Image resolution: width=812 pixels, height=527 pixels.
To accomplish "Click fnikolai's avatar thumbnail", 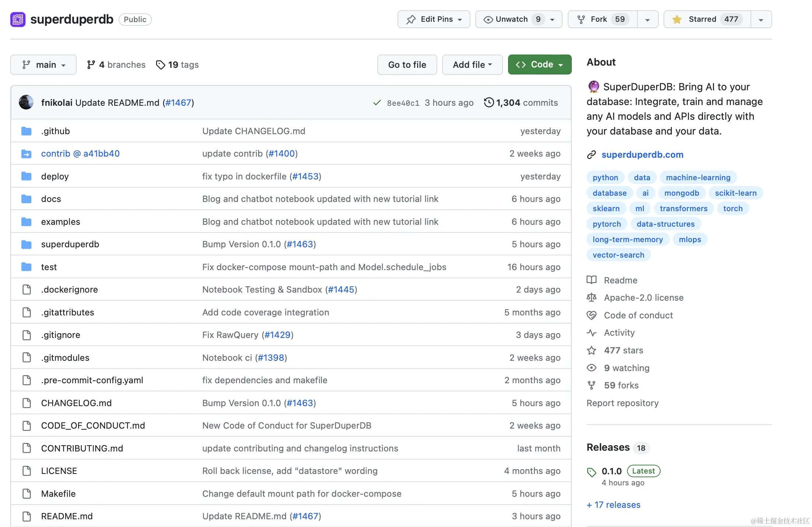I will [x=26, y=102].
